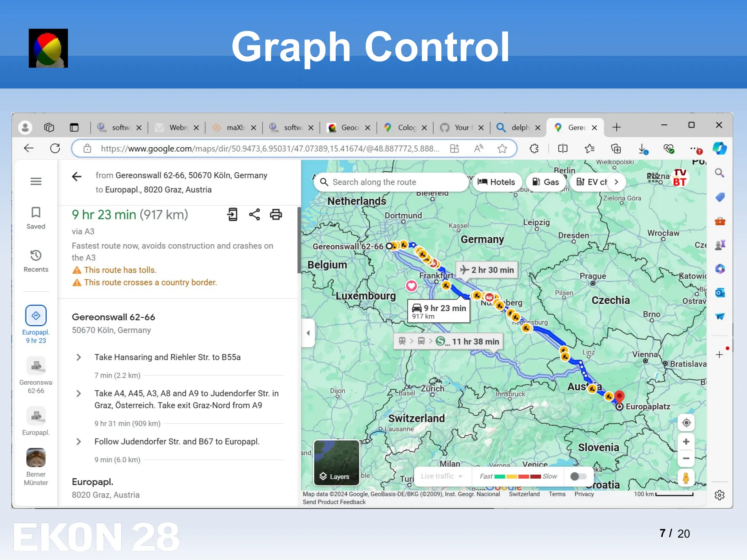Viewport: 747px width, 560px height.
Task: Filter by EV charging along route
Action: coord(592,182)
